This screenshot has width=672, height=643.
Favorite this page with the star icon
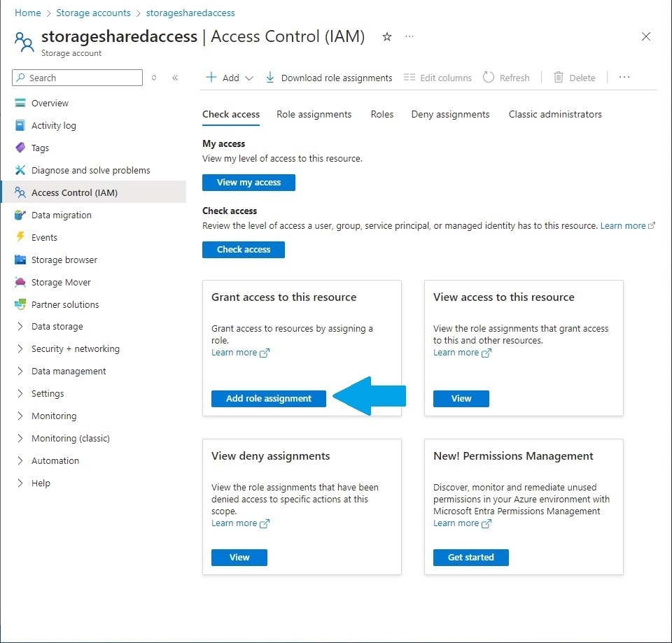click(x=387, y=37)
